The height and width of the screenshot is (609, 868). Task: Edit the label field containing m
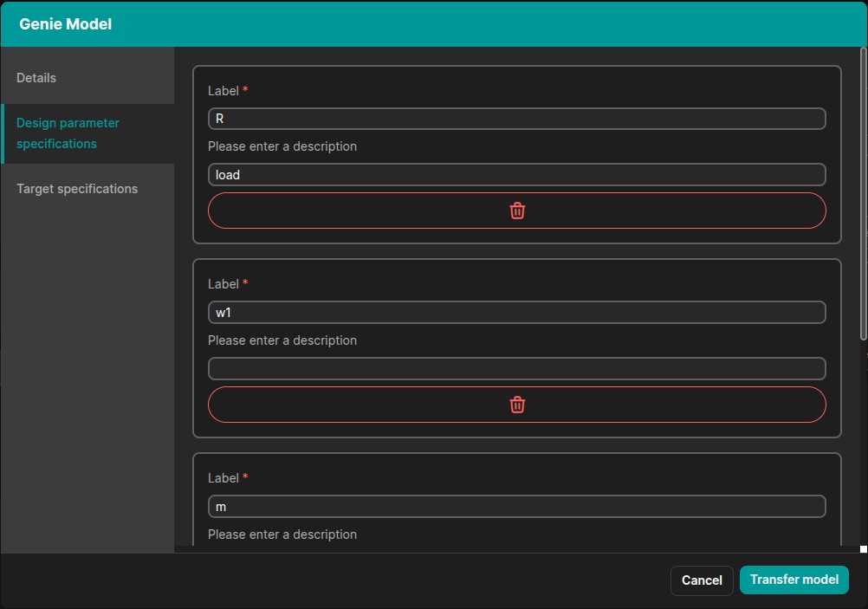click(x=516, y=507)
